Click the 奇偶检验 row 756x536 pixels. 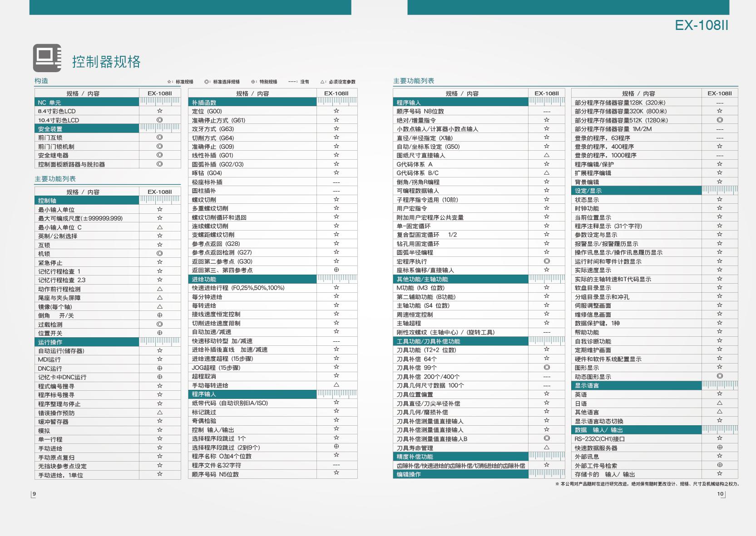point(273,421)
